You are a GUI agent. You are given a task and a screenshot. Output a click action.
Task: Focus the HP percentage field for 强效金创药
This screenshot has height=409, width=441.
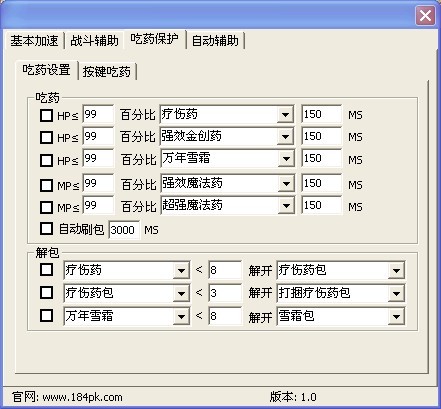point(98,136)
